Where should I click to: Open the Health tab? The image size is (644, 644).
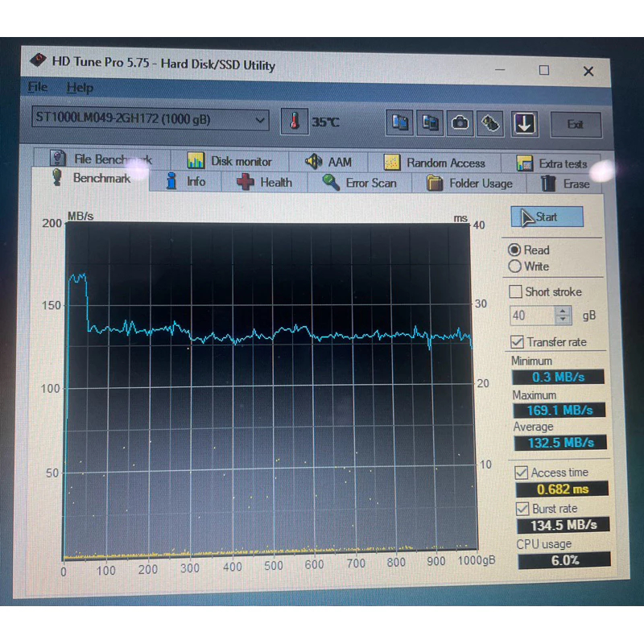tap(264, 183)
